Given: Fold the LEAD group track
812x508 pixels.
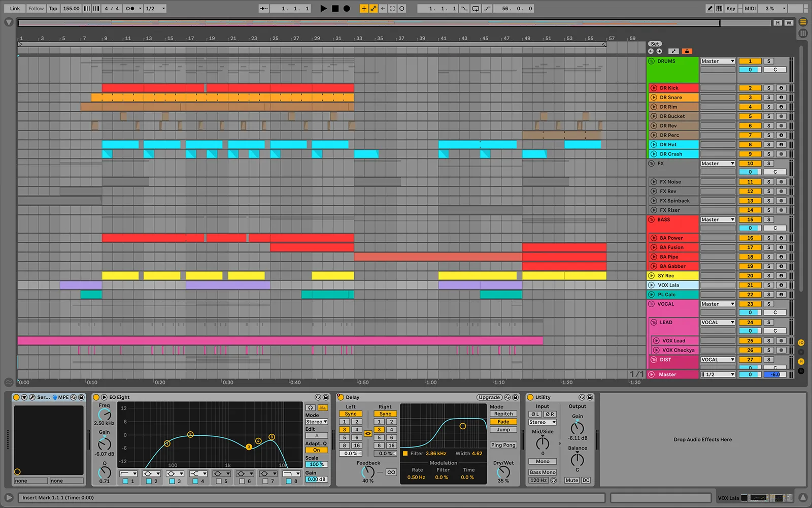Looking at the screenshot, I should coord(654,323).
